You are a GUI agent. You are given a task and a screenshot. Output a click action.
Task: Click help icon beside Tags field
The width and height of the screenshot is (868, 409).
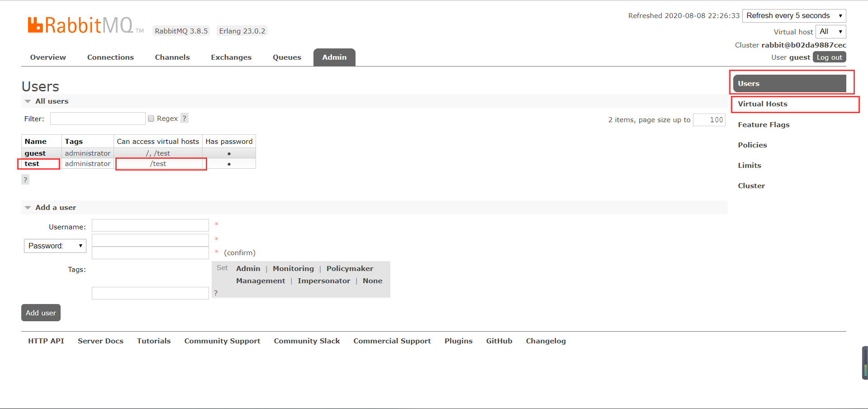coord(216,293)
